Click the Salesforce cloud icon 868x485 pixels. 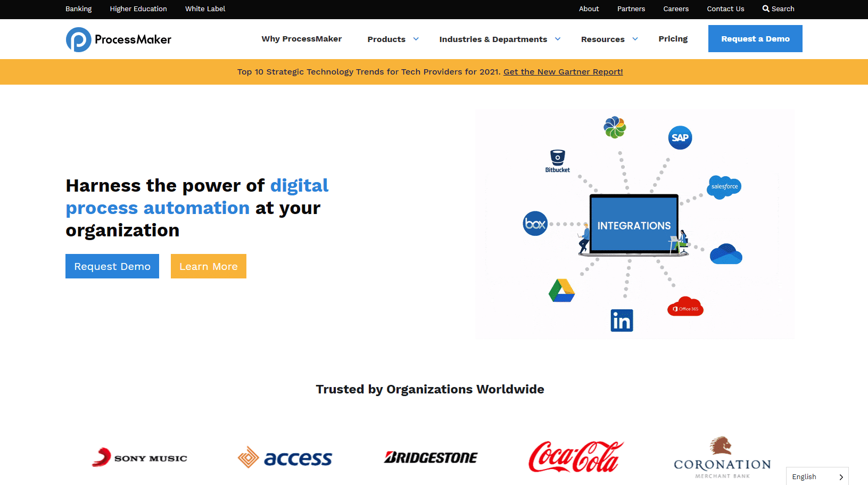724,187
